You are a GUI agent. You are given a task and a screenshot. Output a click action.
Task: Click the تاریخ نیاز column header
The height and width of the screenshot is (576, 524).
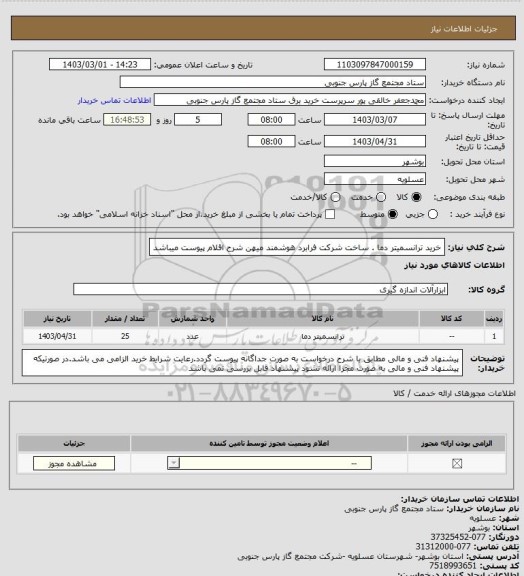(x=57, y=318)
